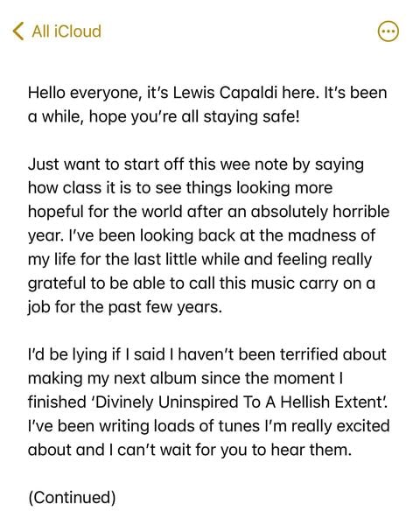Place cursor on 'madness of' text
This screenshot has width=420, height=525.
[x=332, y=235]
